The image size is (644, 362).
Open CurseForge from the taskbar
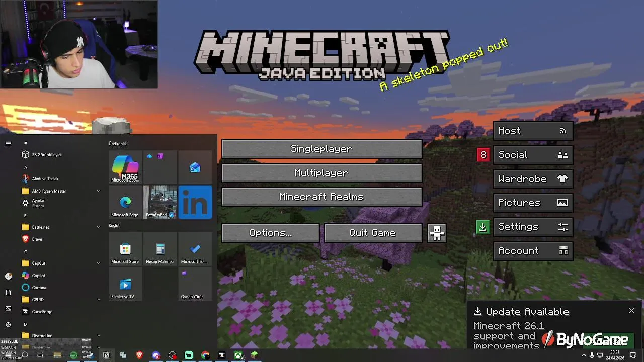221,355
